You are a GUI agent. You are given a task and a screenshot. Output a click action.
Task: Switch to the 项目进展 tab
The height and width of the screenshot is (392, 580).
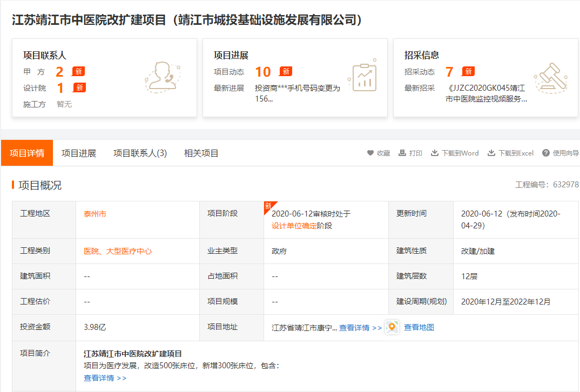point(79,153)
